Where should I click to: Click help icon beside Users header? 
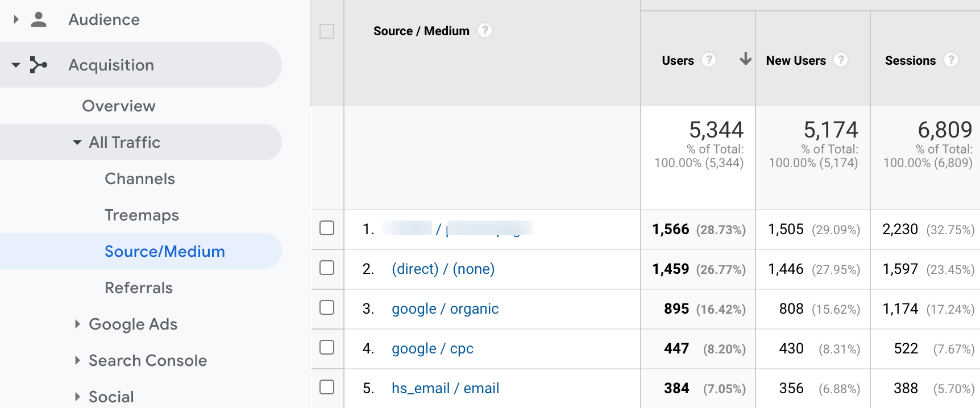pyautogui.click(x=708, y=60)
